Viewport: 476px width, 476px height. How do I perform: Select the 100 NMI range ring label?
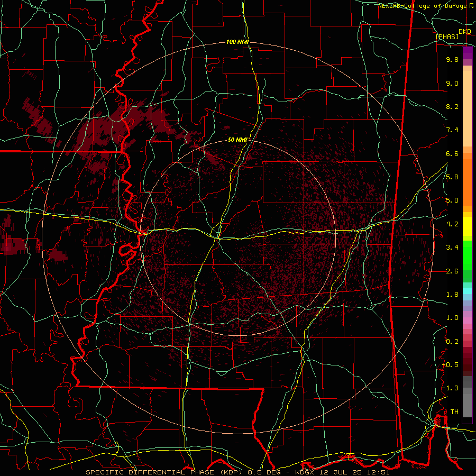click(237, 42)
